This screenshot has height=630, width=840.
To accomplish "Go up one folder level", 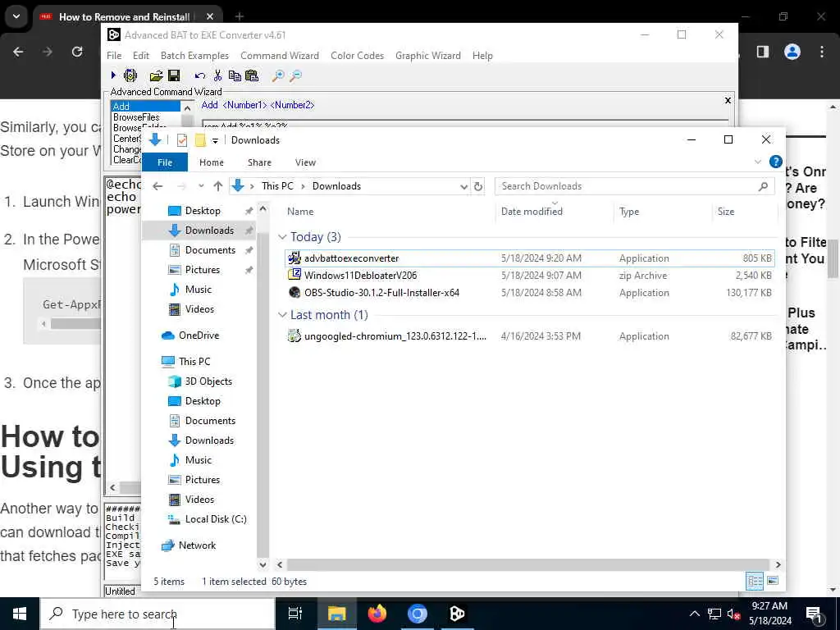I will [x=217, y=186].
